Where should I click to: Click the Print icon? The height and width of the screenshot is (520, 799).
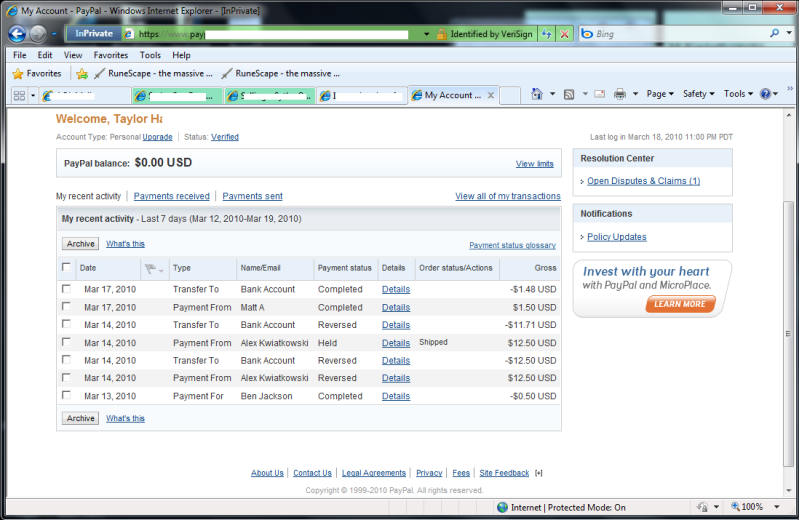(x=620, y=94)
